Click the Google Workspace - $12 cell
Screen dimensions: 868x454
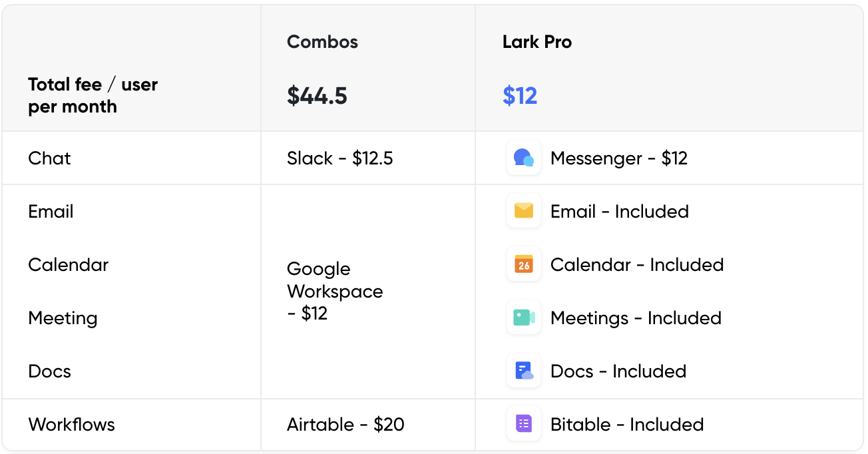click(334, 291)
